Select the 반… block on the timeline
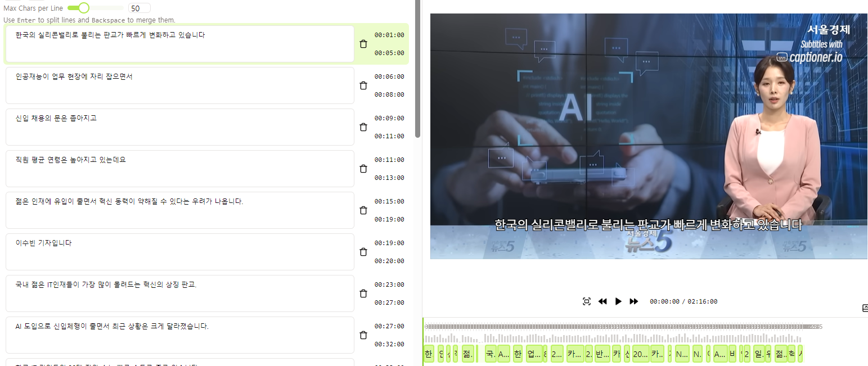This screenshot has width=868, height=366. [x=602, y=354]
